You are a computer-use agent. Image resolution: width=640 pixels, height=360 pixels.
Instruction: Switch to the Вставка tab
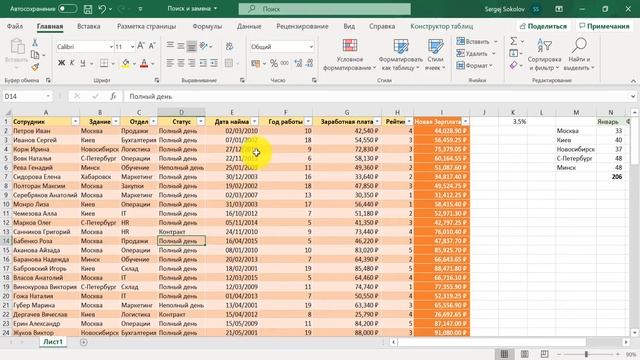[x=89, y=26]
